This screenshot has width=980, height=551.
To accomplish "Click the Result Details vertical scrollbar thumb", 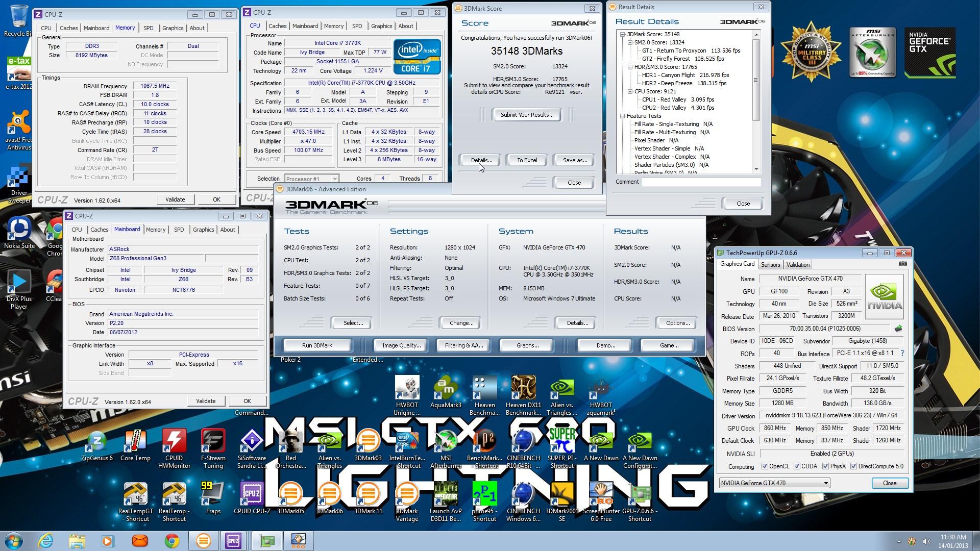I will point(756,80).
